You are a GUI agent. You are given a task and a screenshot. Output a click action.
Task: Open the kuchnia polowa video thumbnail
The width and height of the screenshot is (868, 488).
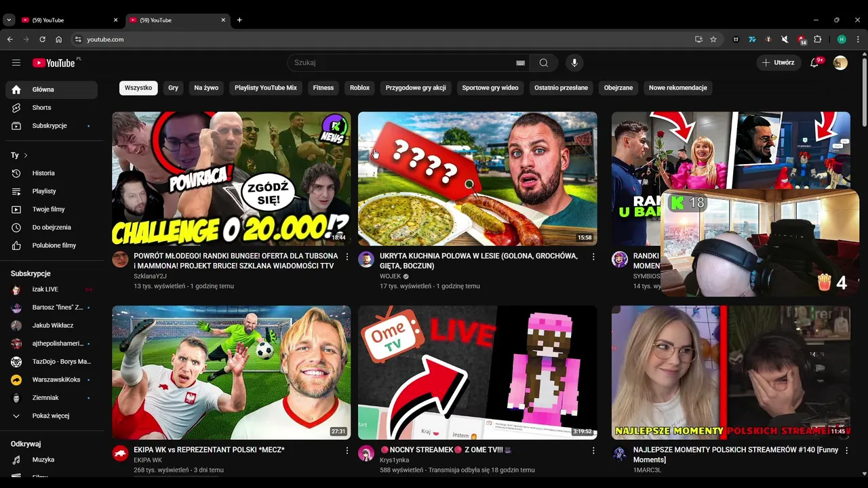[477, 178]
